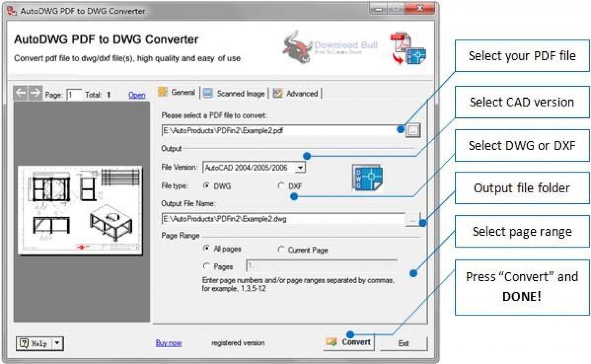Click the Exit button
This screenshot has height=364, width=591.
pyautogui.click(x=404, y=343)
